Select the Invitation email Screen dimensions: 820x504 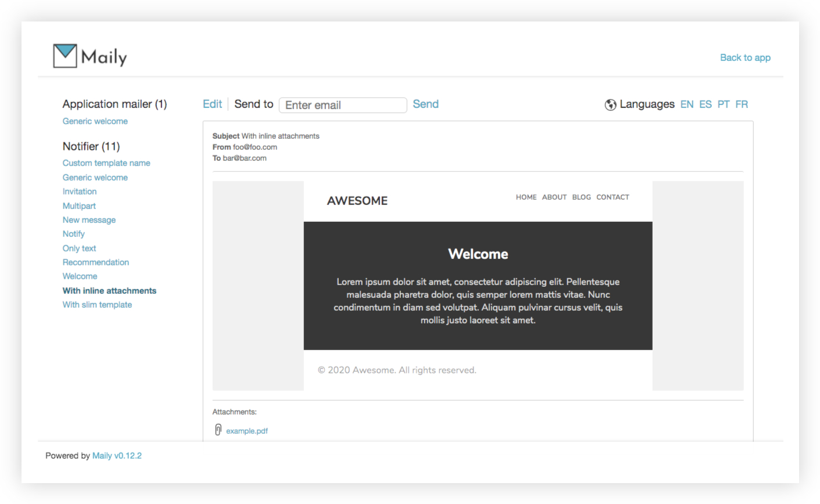coord(80,192)
